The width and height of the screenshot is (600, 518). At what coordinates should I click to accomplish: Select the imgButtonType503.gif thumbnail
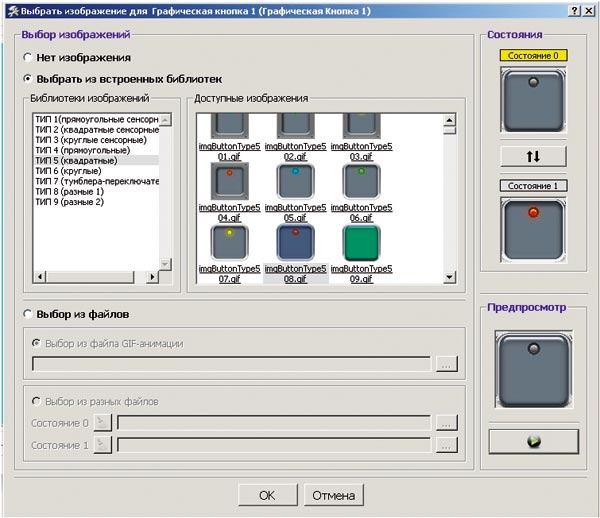click(361, 126)
